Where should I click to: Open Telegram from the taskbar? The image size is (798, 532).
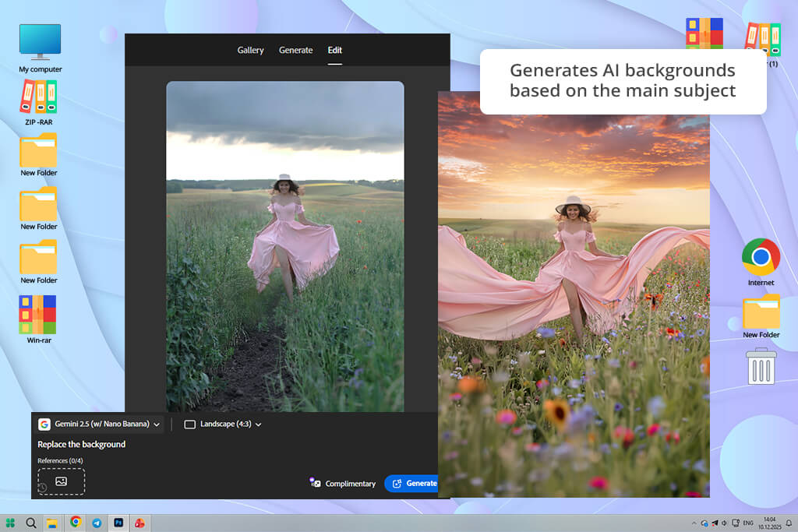tap(97, 523)
